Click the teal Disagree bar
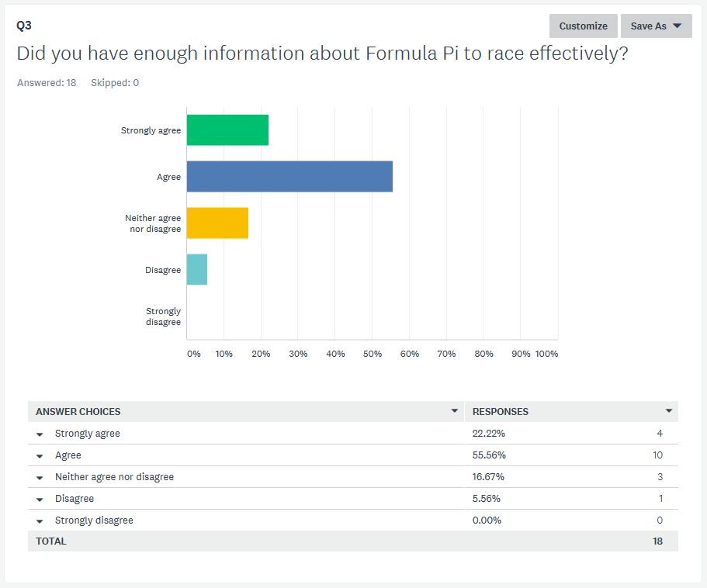Image resolution: width=707 pixels, height=588 pixels. (197, 269)
